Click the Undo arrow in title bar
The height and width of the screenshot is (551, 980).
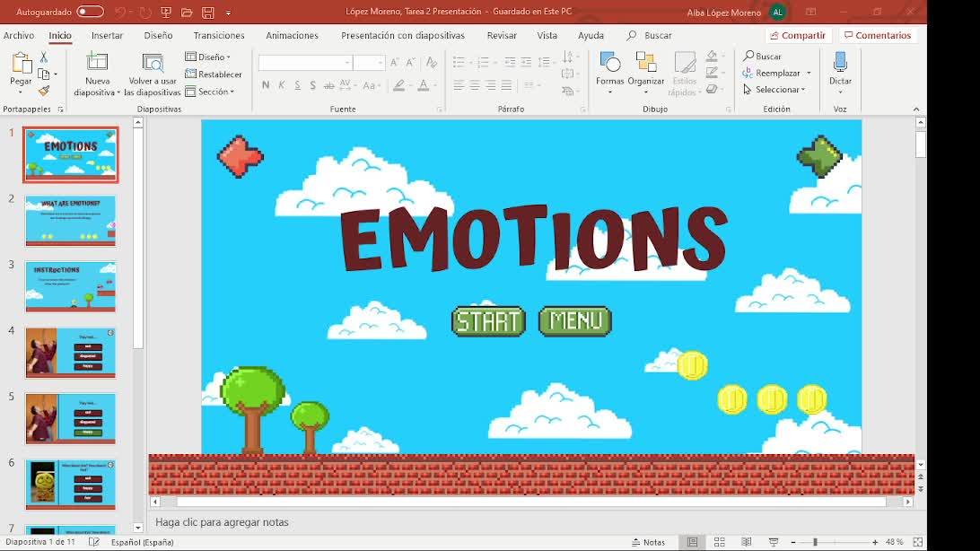(120, 12)
